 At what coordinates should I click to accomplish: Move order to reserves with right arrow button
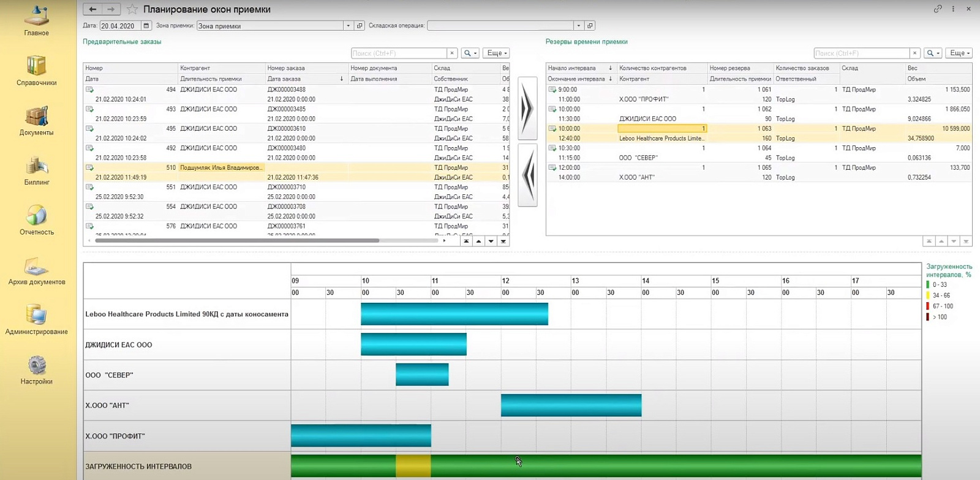click(527, 109)
